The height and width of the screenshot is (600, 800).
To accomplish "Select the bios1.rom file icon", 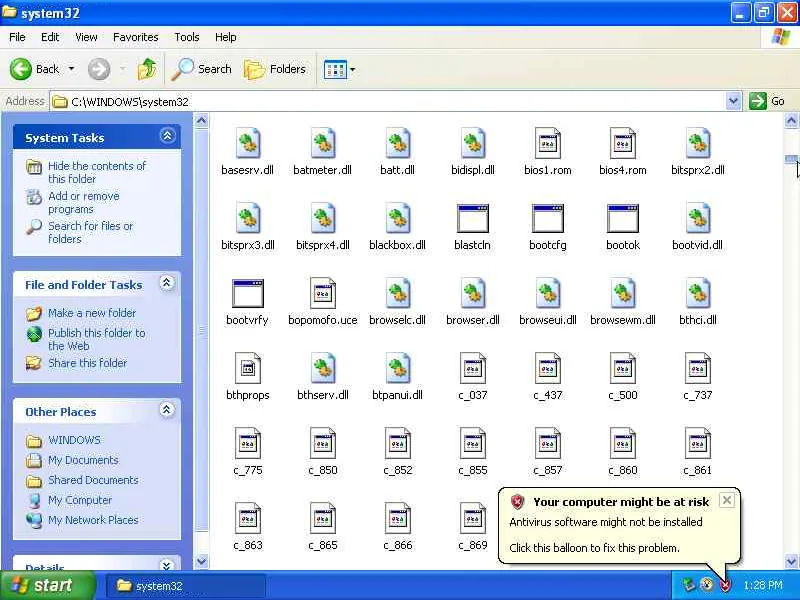I will 548,143.
